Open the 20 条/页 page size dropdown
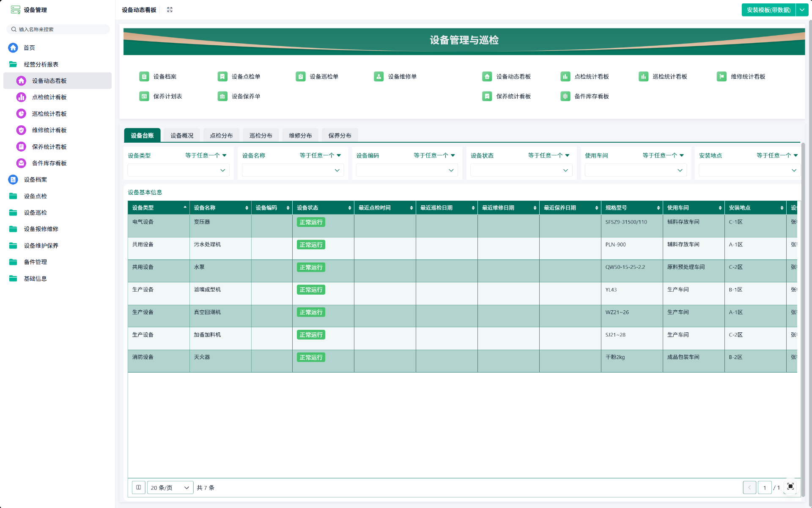812x508 pixels. pyautogui.click(x=170, y=488)
